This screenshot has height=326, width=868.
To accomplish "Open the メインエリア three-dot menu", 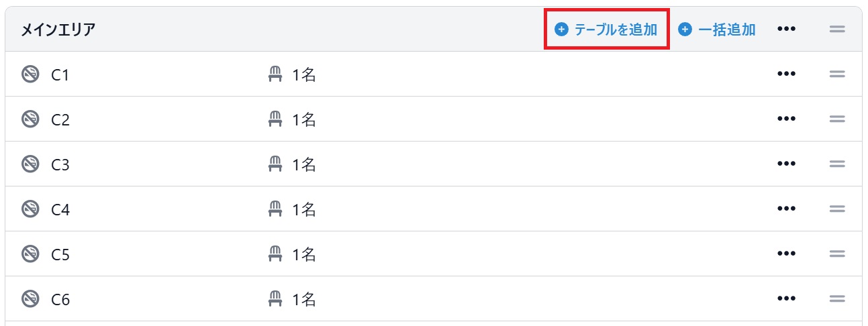I will 786,30.
